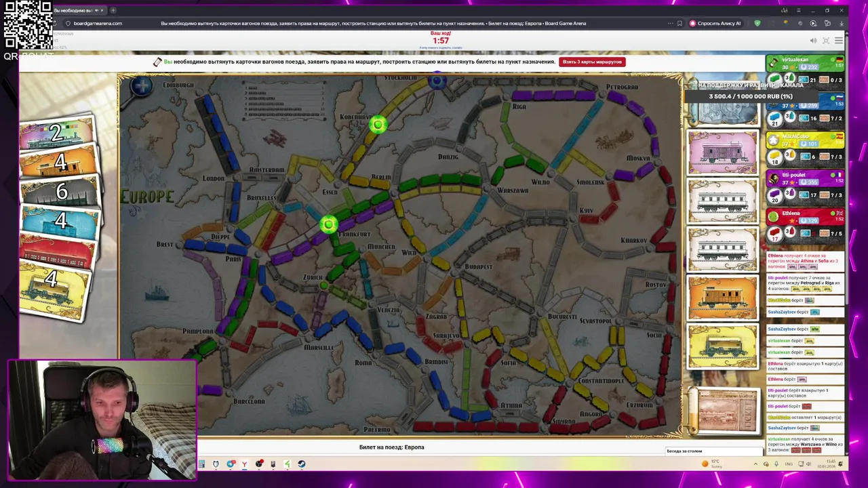Click the blue station at Stockholm
Screen dimensions: 868x488
pyautogui.click(x=437, y=81)
